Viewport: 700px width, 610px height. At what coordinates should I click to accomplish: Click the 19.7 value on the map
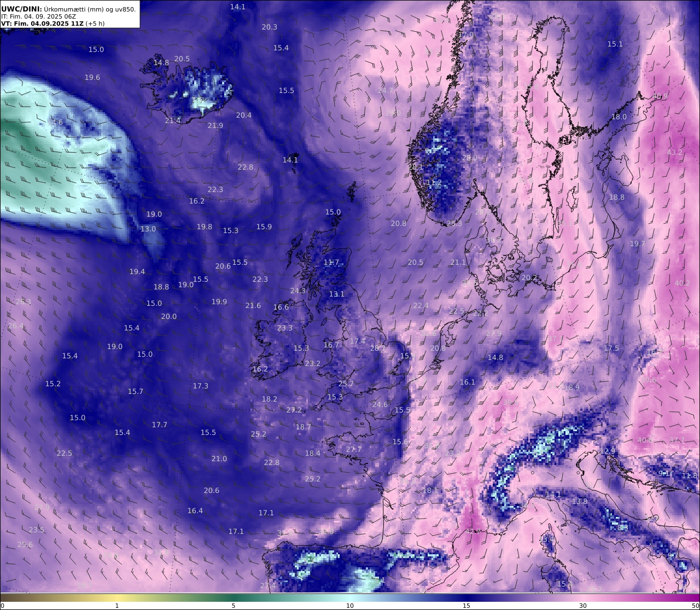point(638,243)
